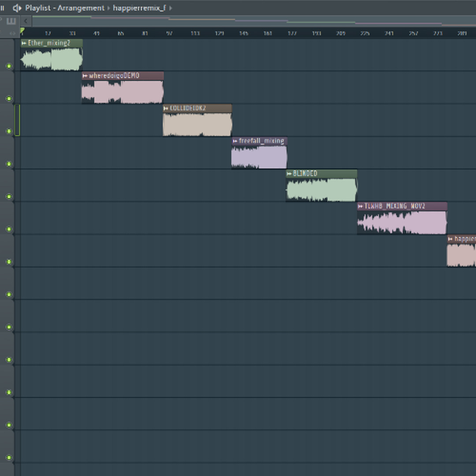
Task: Open the happier clip menu icon
Action: (450, 239)
